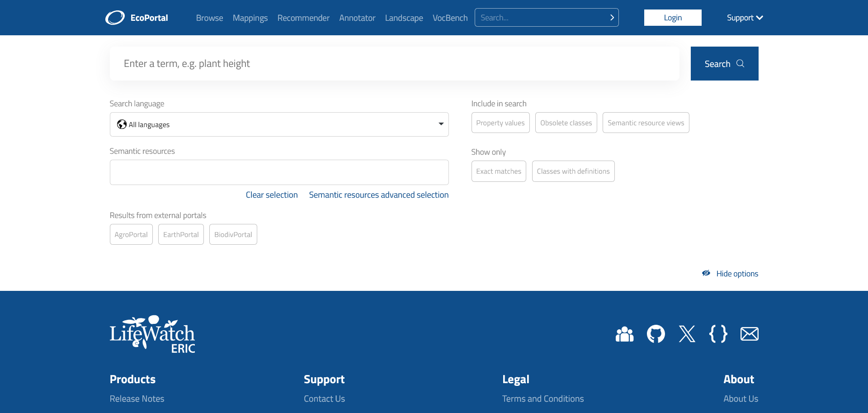
Task: Open the email envelope icon in footer
Action: click(749, 334)
